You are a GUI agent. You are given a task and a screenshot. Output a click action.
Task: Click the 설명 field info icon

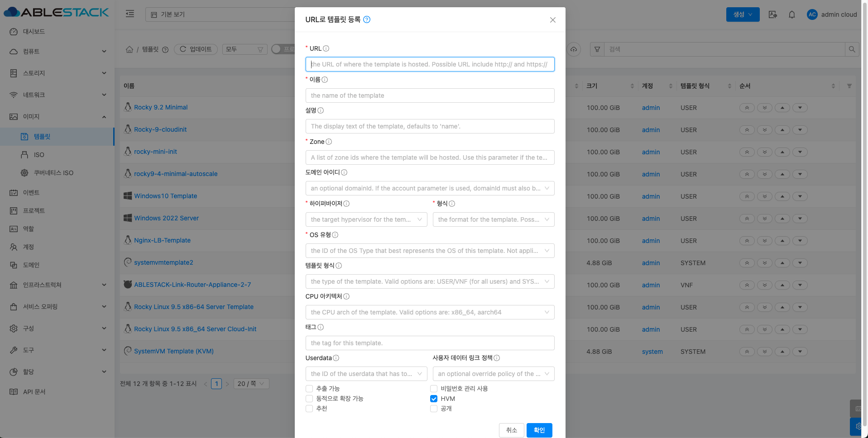pyautogui.click(x=321, y=110)
